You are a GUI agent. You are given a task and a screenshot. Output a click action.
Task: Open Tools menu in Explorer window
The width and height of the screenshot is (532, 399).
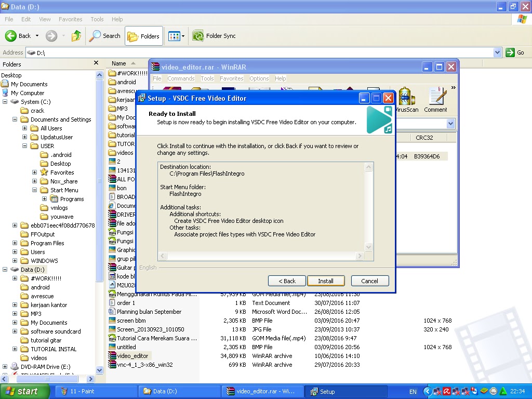coord(97,19)
